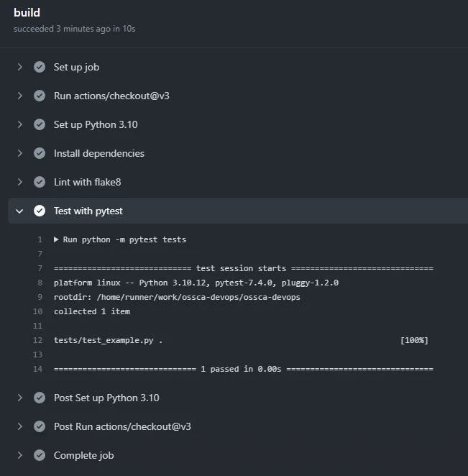Open the Complete job chevron
Screen dimensions: 468x476
19,455
